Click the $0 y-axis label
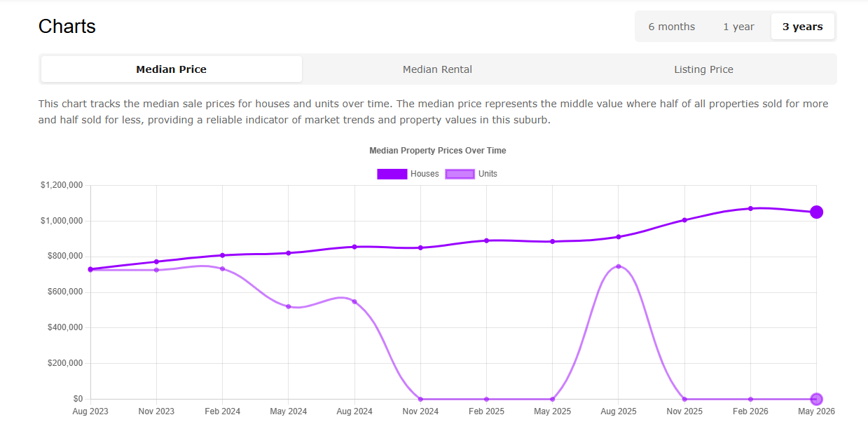 coord(78,399)
